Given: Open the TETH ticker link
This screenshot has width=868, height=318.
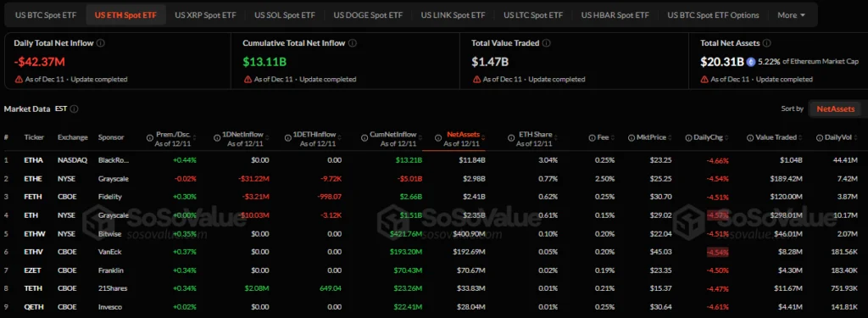Looking at the screenshot, I should coord(33,288).
